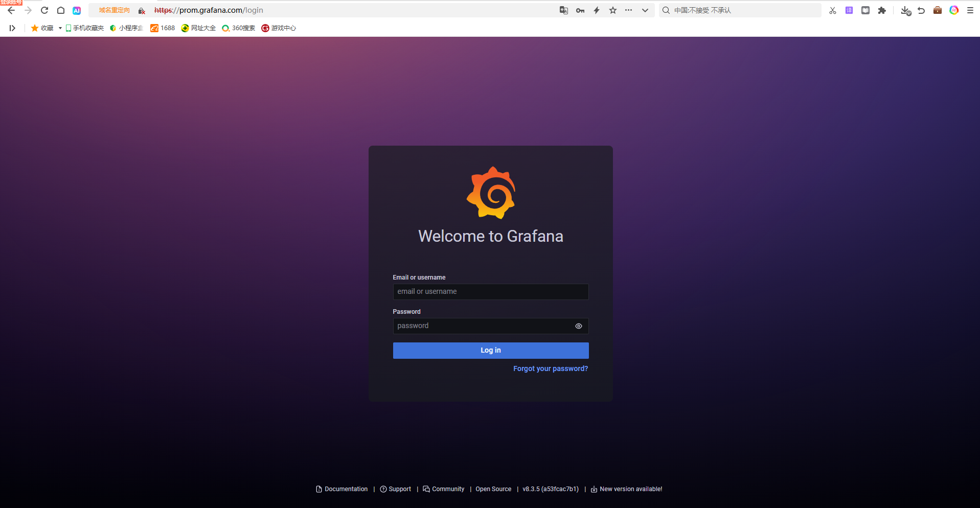Open the Support footer link
The image size is (980, 508).
click(x=396, y=489)
